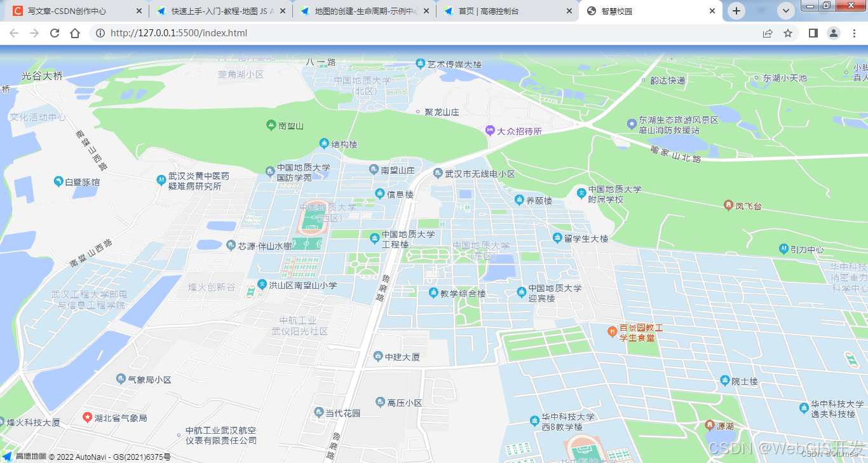Click the 韵达快递 map label
The image size is (868, 463).
tap(668, 80)
